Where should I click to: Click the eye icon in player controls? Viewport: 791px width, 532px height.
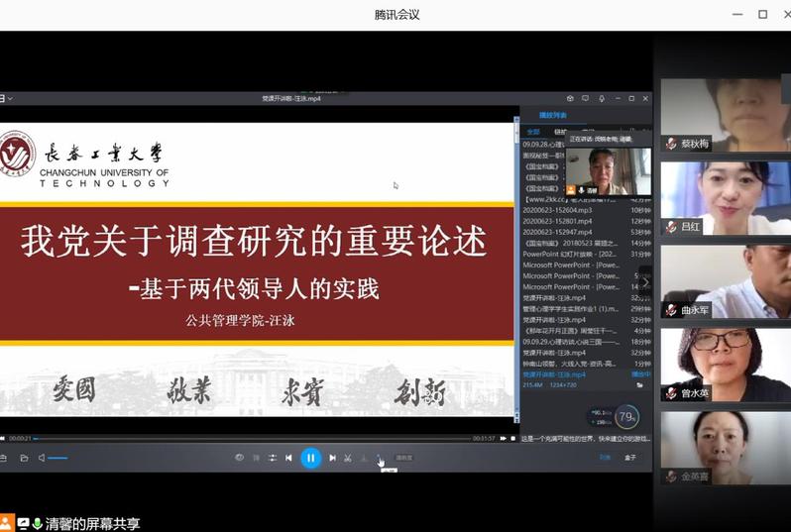tap(239, 458)
